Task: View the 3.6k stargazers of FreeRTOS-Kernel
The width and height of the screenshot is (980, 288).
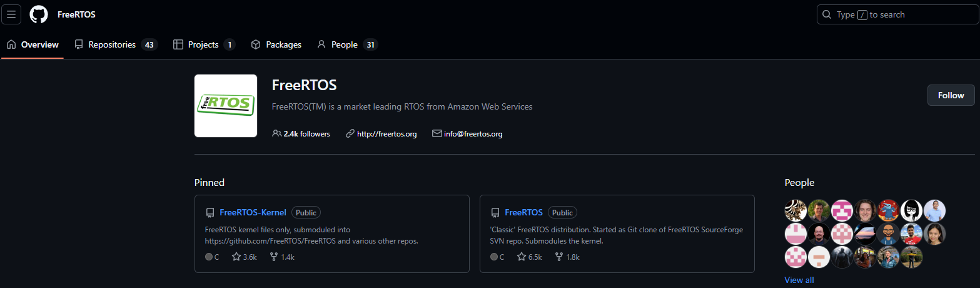Action: click(245, 257)
